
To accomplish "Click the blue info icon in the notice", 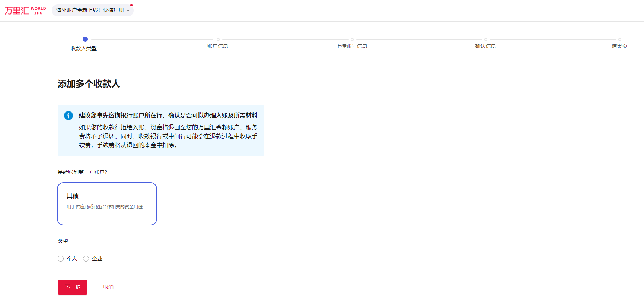I will (x=68, y=116).
